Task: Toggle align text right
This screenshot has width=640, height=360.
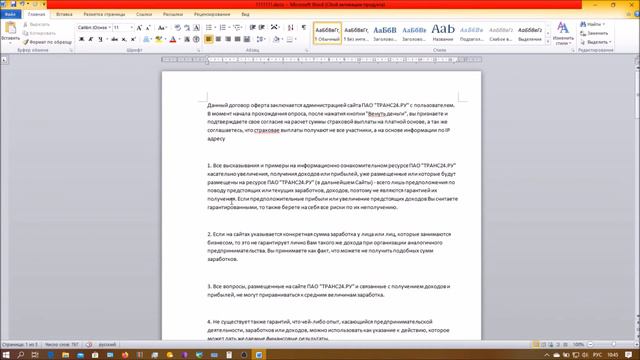Action: (228, 39)
